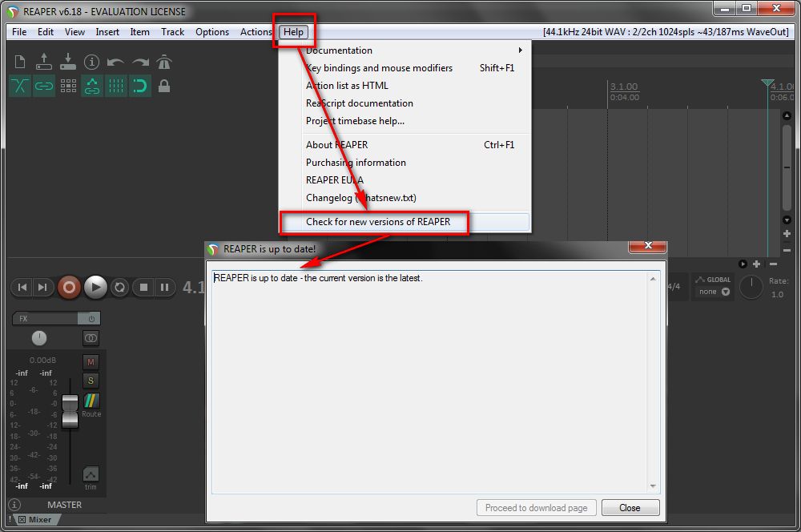Click the audio device info text in the menu bar

pos(666,32)
